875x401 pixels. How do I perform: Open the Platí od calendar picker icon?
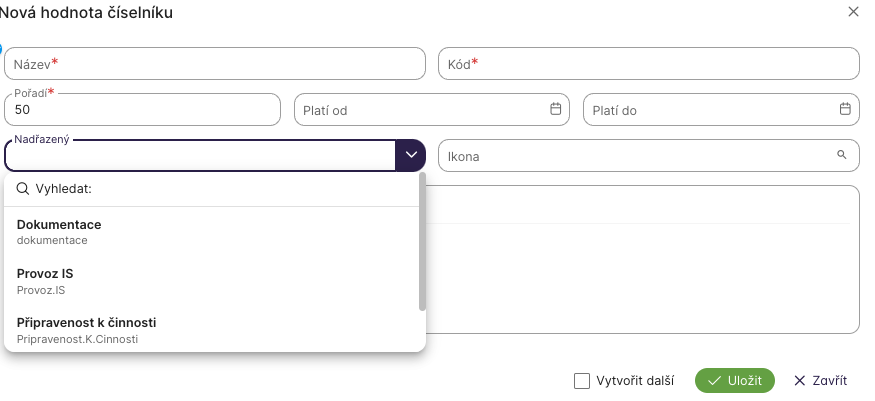(555, 109)
